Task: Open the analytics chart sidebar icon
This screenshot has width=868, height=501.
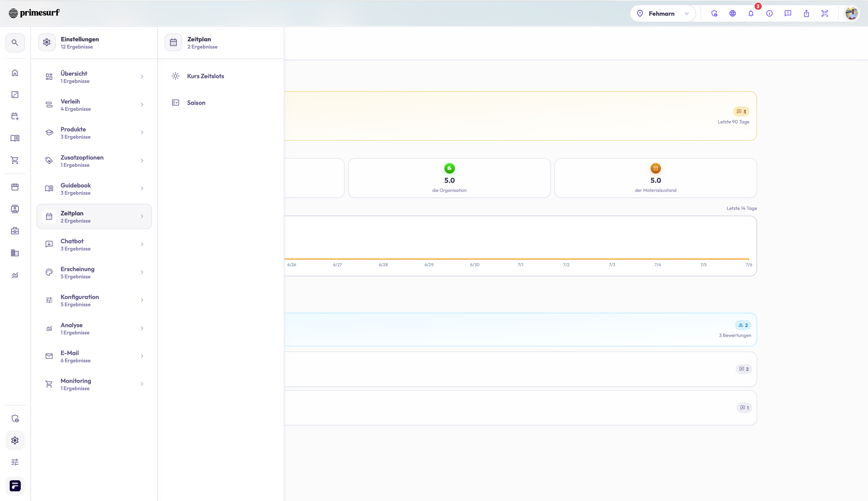Action: click(15, 275)
